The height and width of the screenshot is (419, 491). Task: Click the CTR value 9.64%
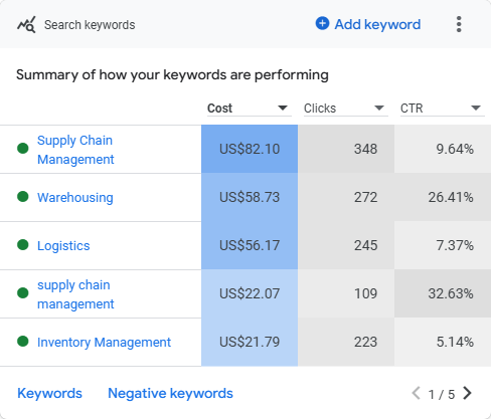click(x=455, y=149)
